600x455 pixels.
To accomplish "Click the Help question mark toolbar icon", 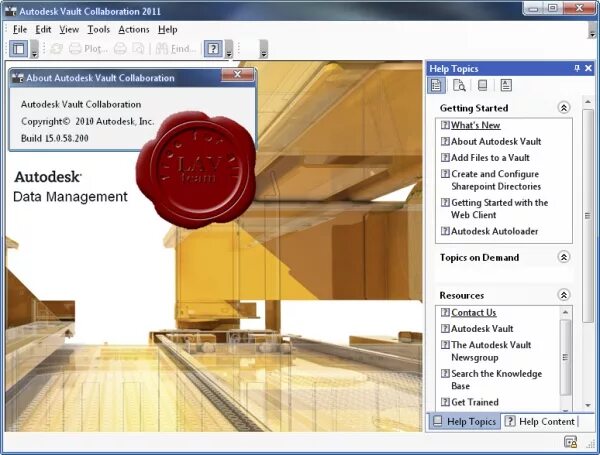I will [213, 49].
